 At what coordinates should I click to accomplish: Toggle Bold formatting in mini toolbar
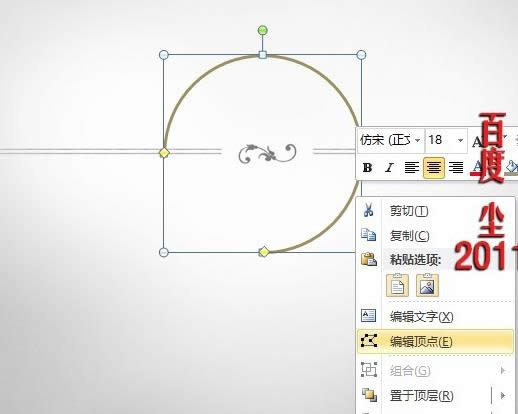click(x=368, y=167)
